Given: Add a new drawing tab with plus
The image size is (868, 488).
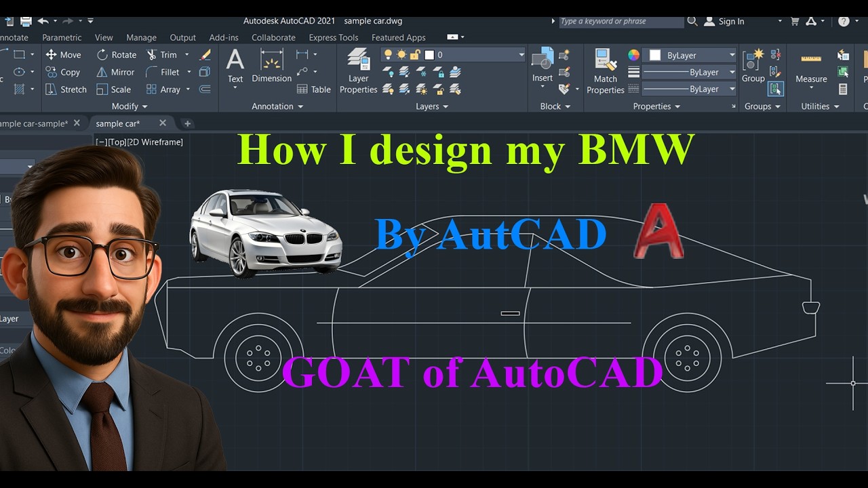Looking at the screenshot, I should (x=188, y=123).
